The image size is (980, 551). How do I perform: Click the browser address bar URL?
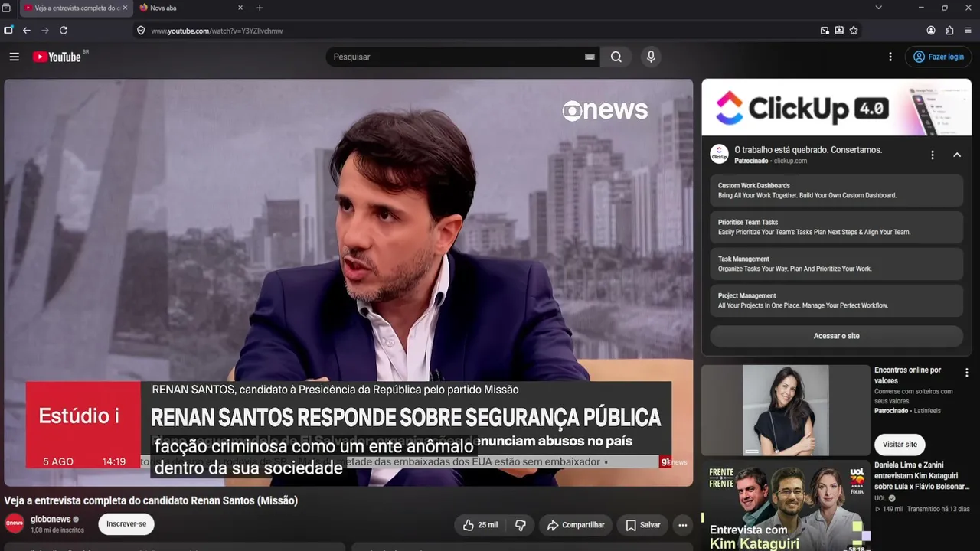coord(217,31)
